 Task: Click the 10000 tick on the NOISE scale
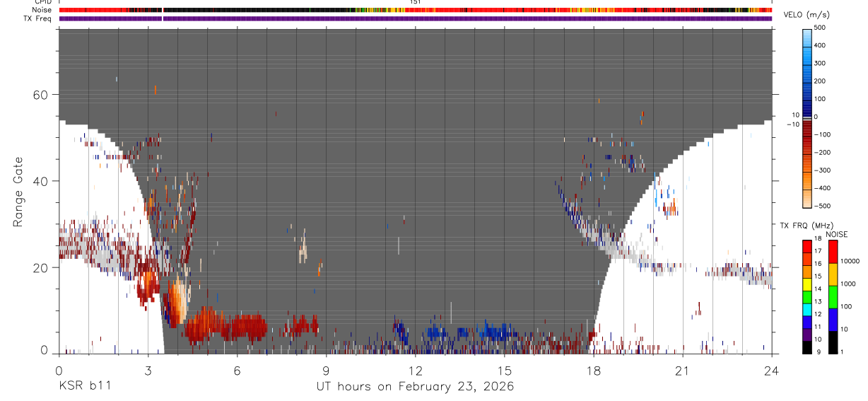850,262
